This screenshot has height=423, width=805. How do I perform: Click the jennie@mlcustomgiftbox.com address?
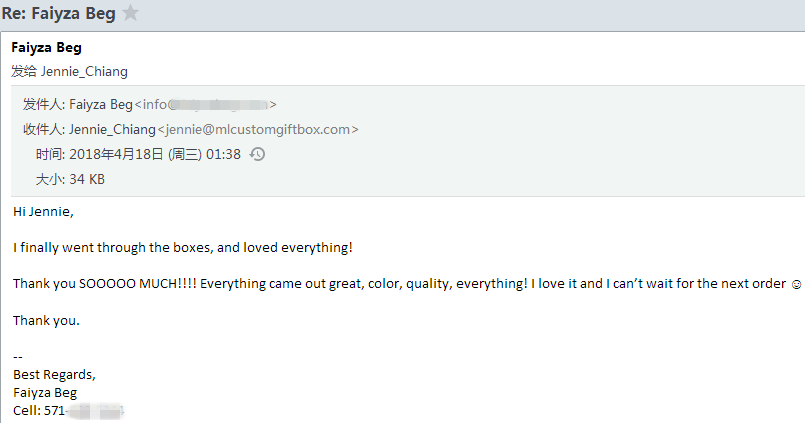click(257, 129)
